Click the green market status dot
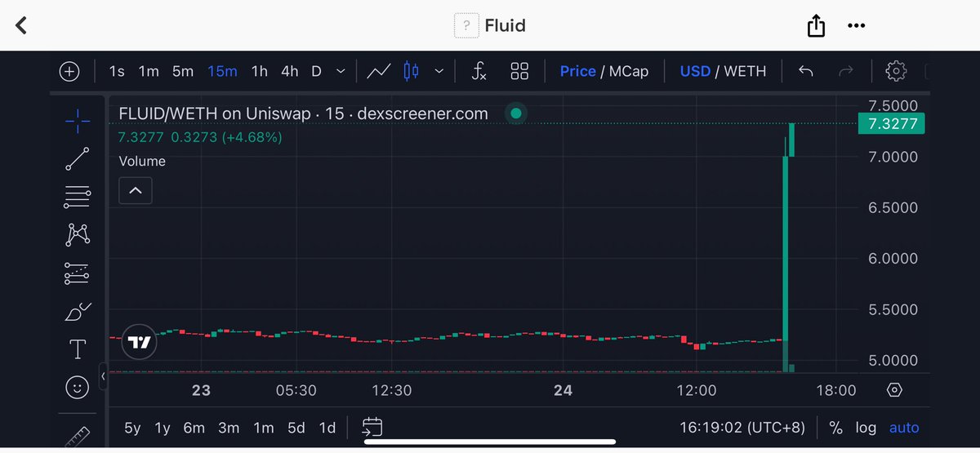Viewport: 980px width, 453px height. tap(515, 113)
